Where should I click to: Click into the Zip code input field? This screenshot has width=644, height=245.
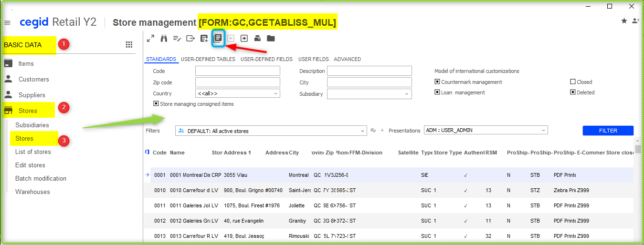point(238,82)
